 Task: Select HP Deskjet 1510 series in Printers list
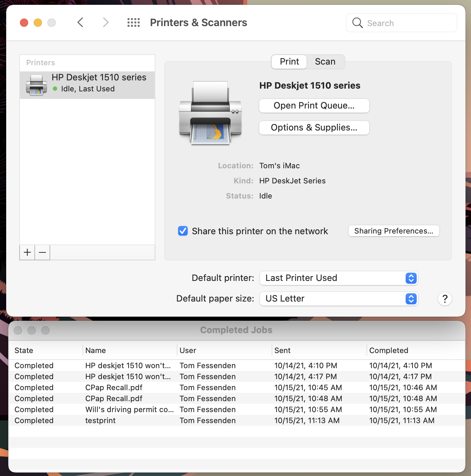pos(87,85)
